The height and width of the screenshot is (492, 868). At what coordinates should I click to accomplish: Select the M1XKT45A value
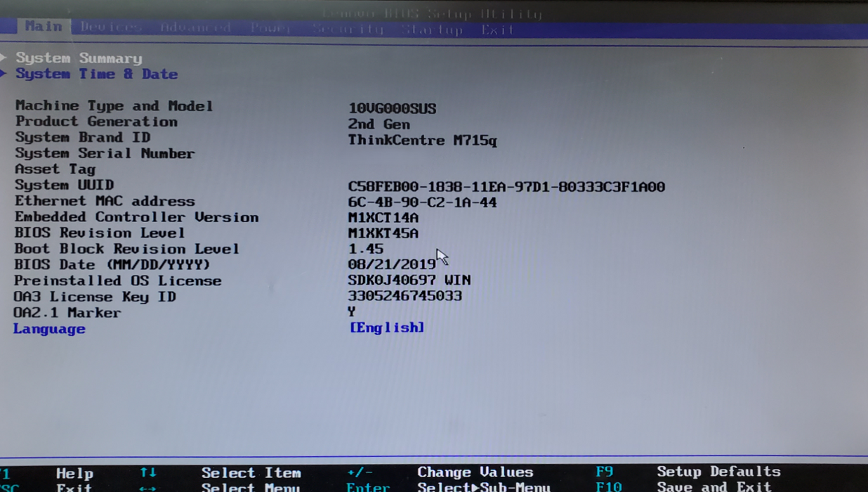coord(383,233)
